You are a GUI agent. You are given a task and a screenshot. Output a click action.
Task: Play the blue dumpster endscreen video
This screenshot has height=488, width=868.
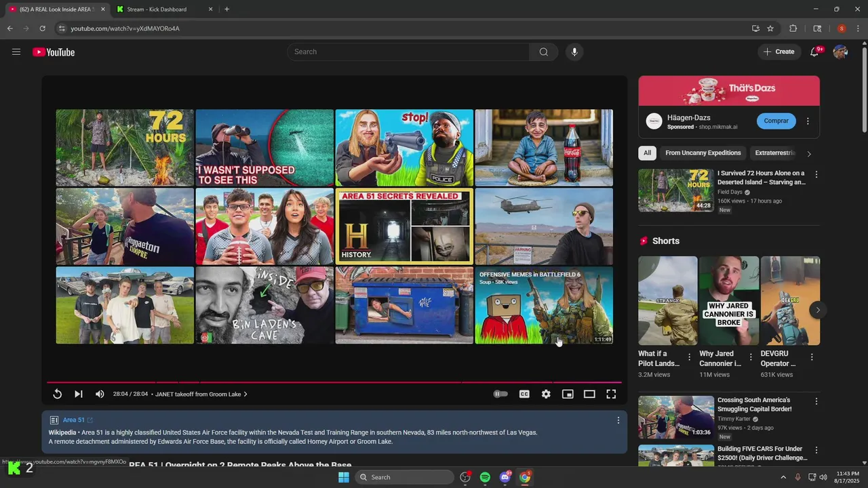(404, 305)
